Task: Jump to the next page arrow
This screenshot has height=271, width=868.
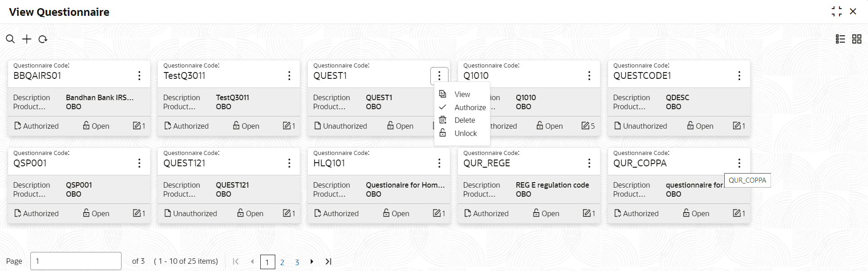Action: click(312, 261)
